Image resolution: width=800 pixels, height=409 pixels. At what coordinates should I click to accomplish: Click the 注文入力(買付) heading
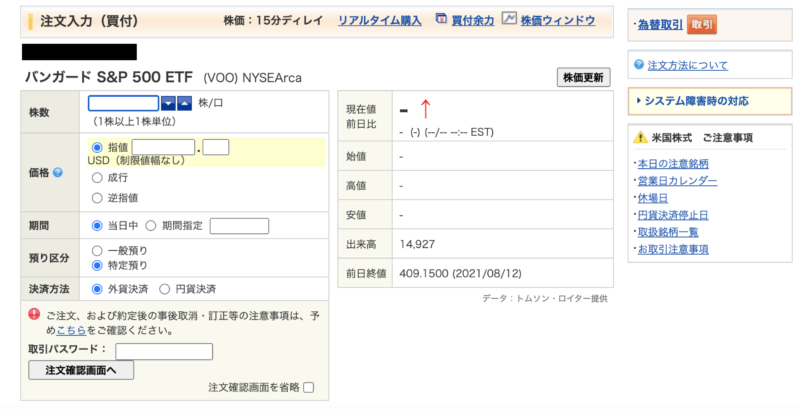[89, 21]
